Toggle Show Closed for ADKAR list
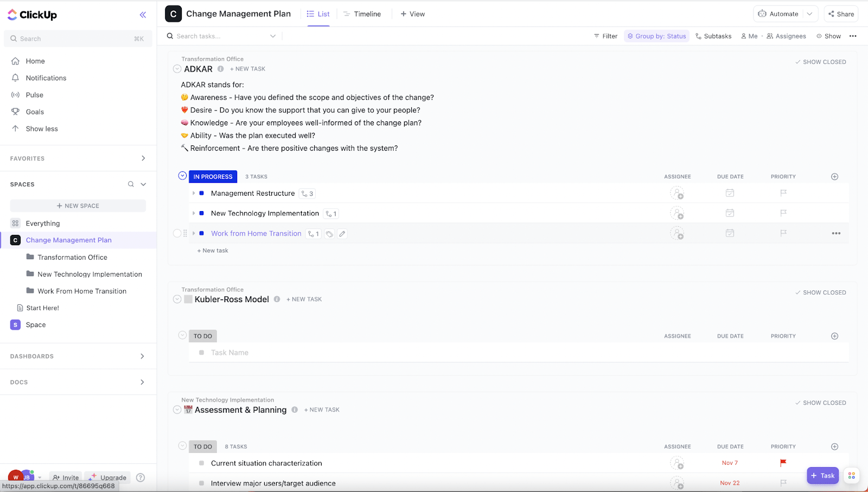 (820, 62)
